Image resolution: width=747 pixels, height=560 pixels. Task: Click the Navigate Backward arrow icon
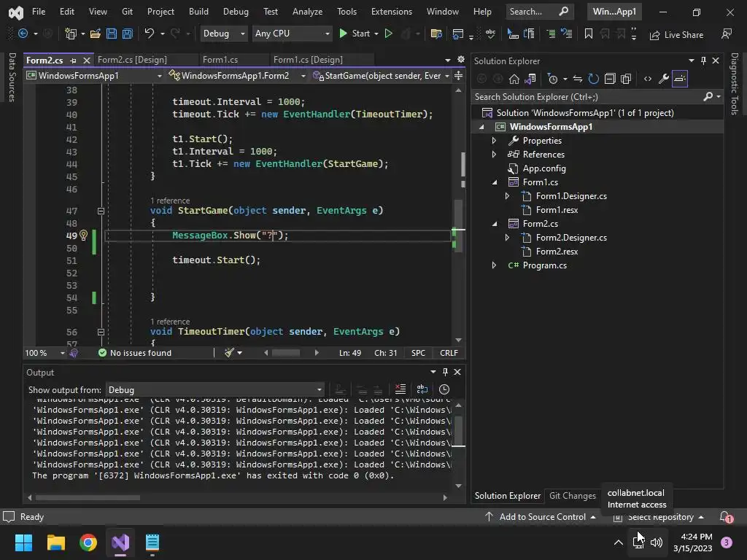click(23, 34)
